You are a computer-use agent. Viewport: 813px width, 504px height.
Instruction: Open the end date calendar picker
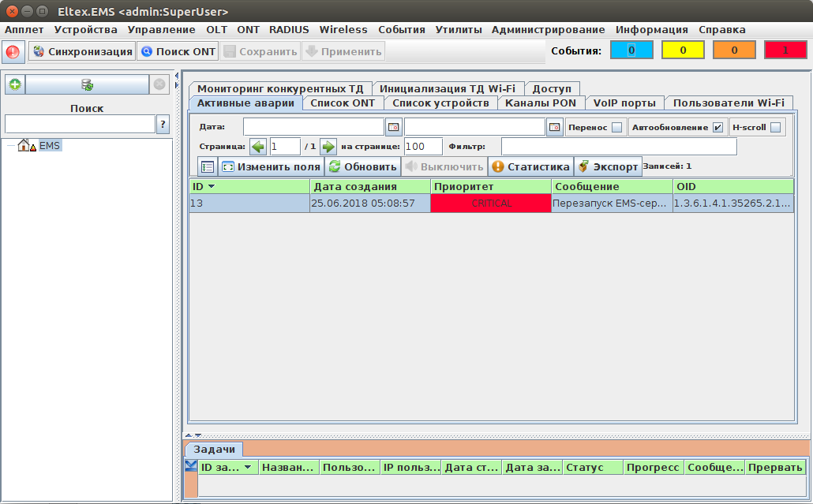[555, 127]
